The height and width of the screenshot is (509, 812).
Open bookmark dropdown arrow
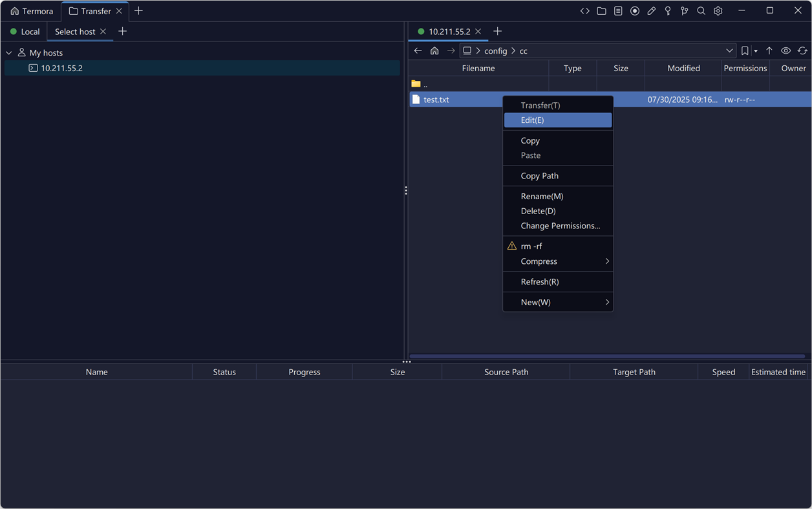point(756,51)
